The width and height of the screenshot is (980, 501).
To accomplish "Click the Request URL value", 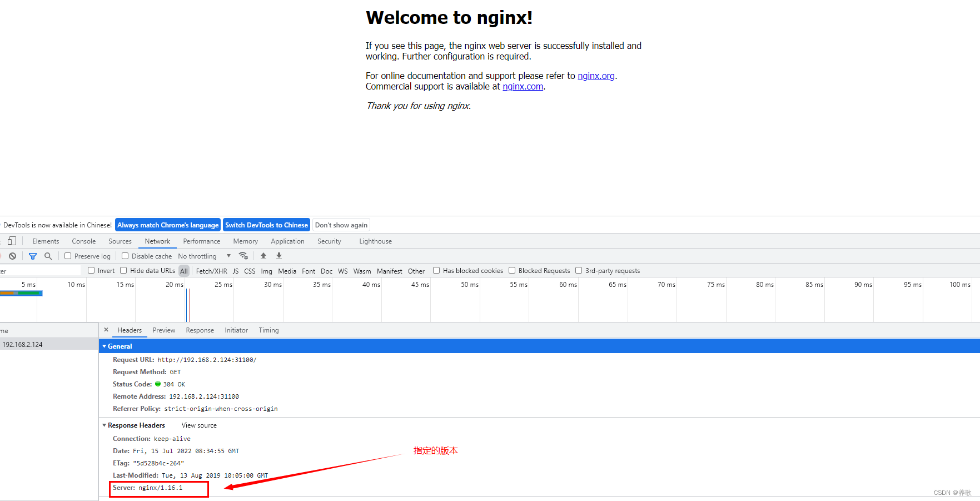I will coord(207,360).
